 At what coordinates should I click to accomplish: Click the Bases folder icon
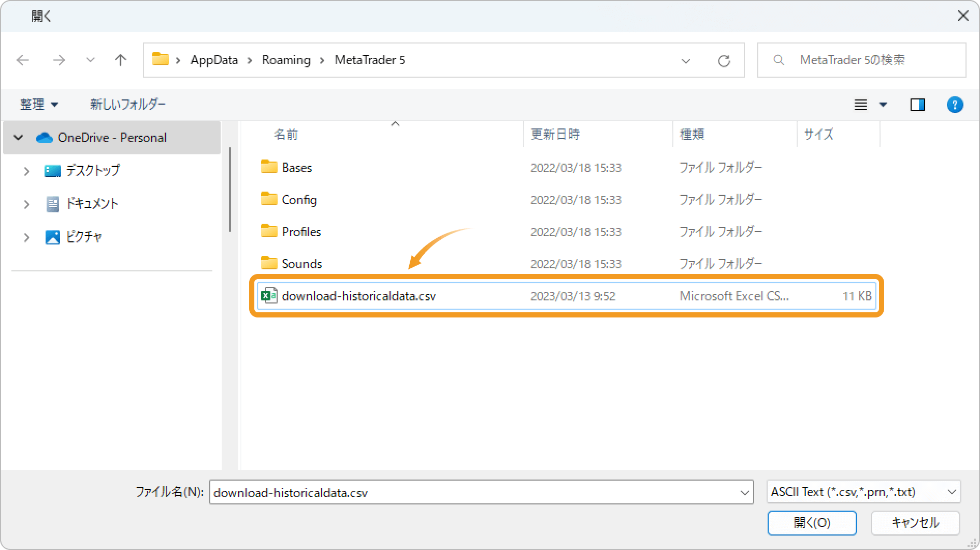[269, 167]
